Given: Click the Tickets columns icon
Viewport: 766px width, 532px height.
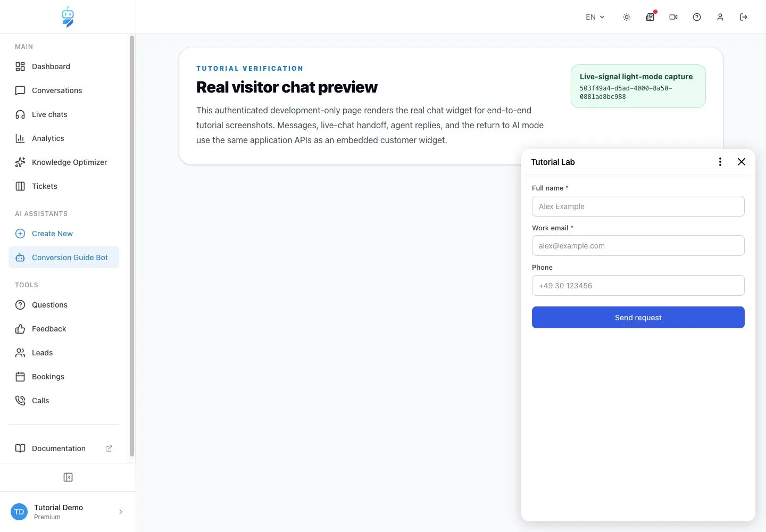Looking at the screenshot, I should (20, 186).
